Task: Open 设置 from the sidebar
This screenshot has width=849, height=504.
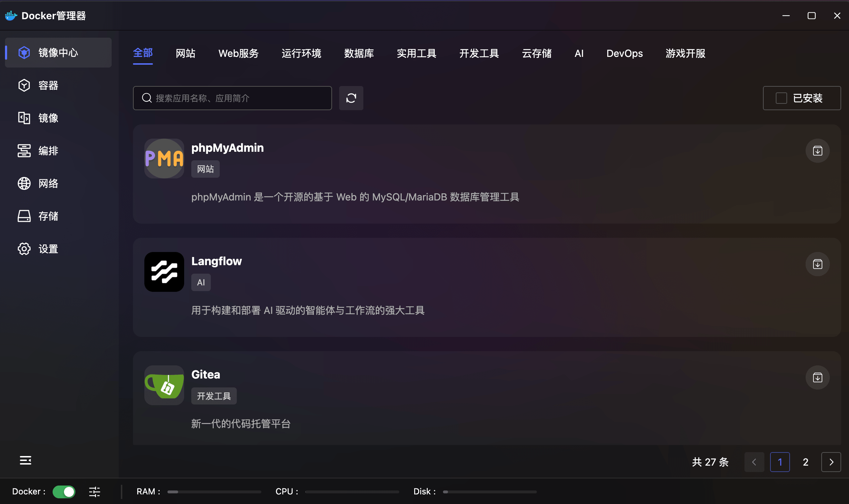Action: pyautogui.click(x=58, y=249)
